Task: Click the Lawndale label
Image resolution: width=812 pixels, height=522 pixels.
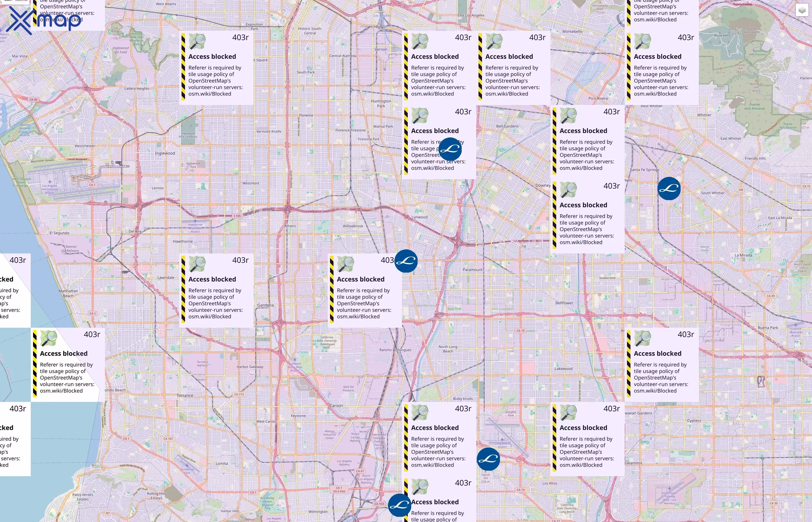Action: pos(166,278)
